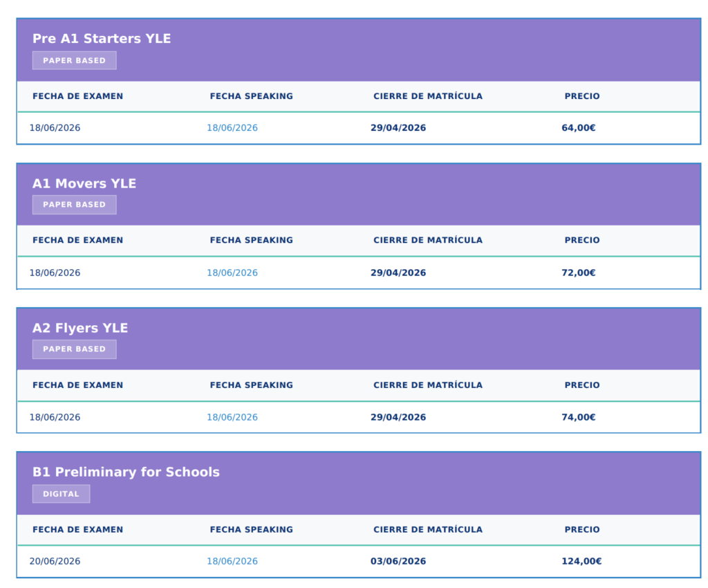The image size is (708, 588).
Task: Click the 18/06/2026 speaking link for B1 Preliminary
Action: [x=232, y=561]
